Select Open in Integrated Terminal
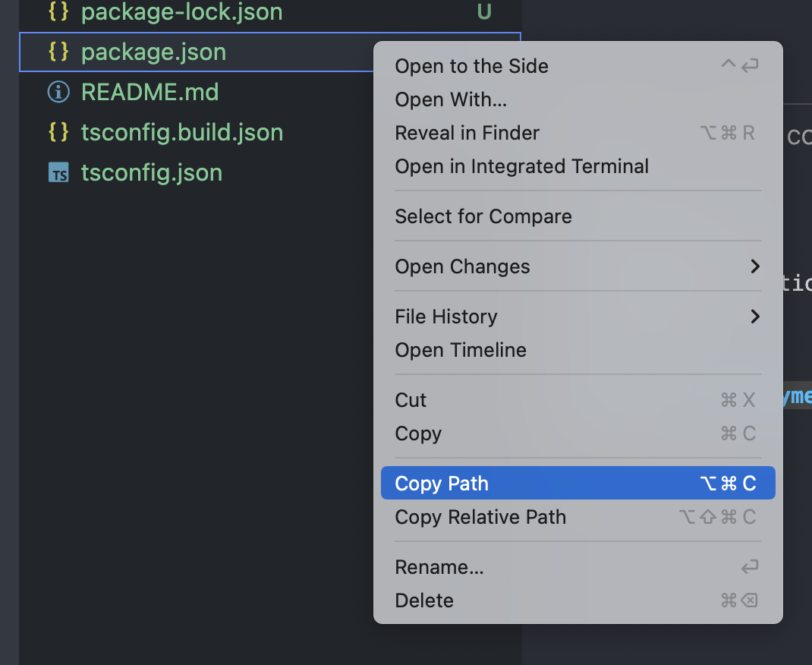This screenshot has width=812, height=665. [x=521, y=166]
